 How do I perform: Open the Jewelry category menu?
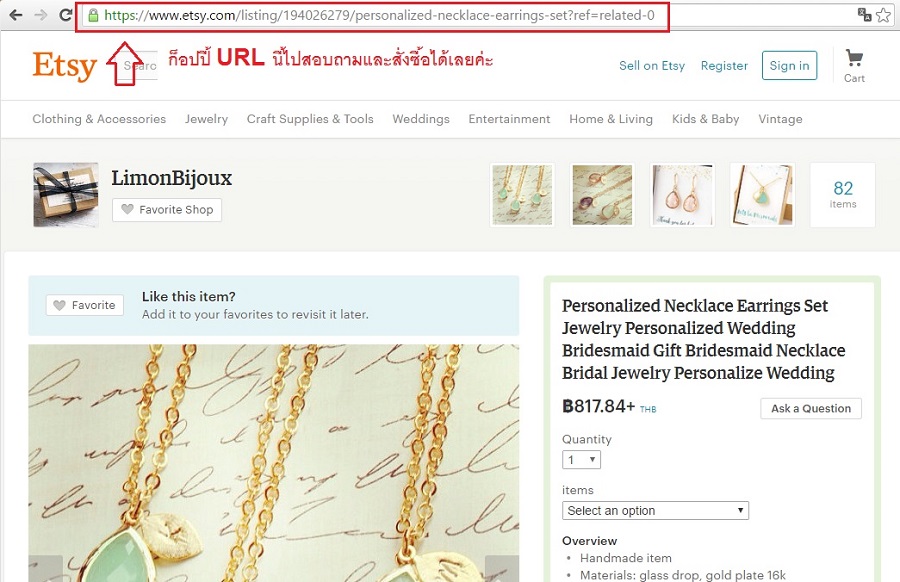206,119
